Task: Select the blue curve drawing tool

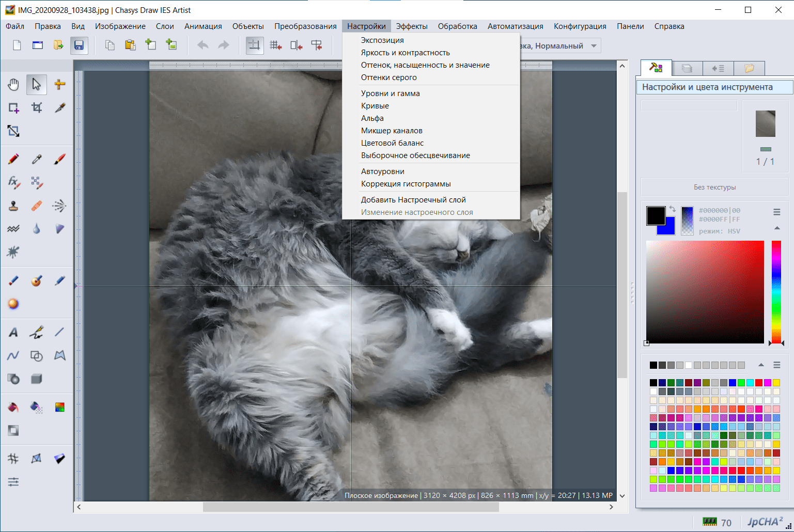Action: [x=13, y=355]
